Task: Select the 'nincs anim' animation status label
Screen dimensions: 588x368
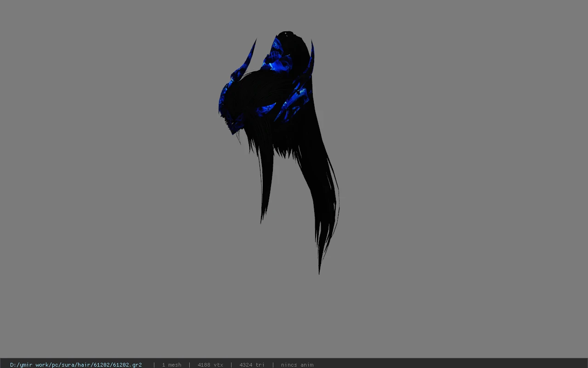Action: [x=297, y=365]
